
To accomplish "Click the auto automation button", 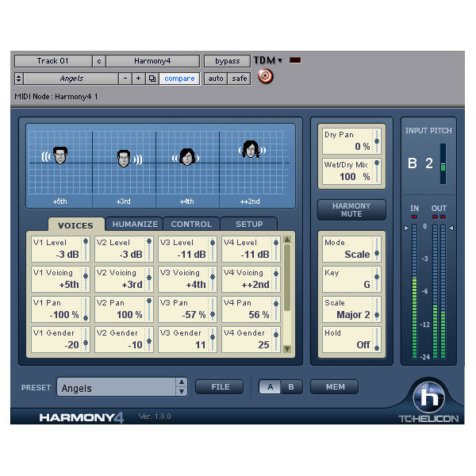I will coord(216,79).
